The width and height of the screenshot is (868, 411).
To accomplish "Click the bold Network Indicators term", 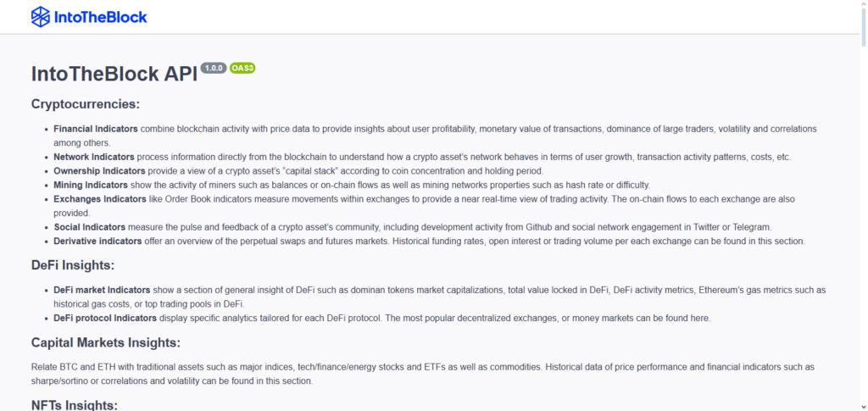I will [93, 157].
